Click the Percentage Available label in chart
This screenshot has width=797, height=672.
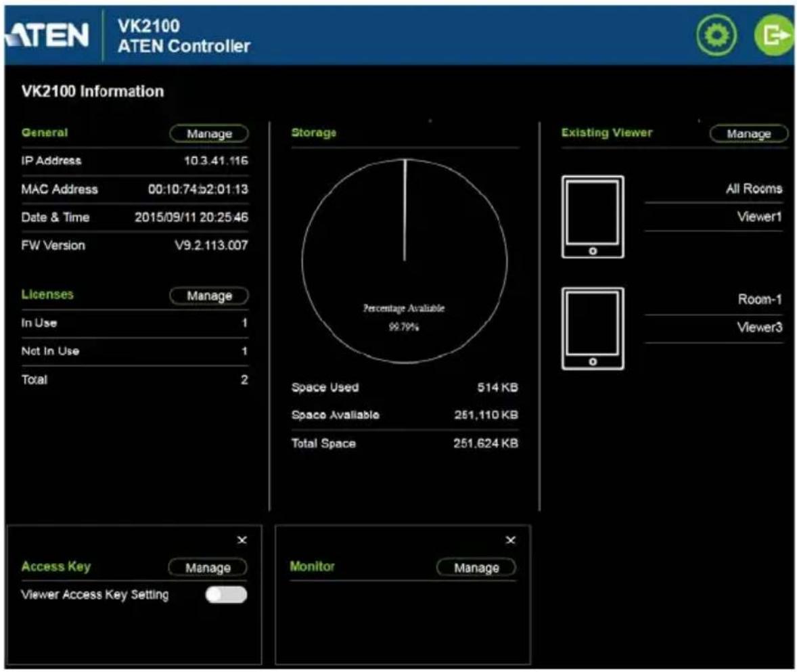point(404,309)
